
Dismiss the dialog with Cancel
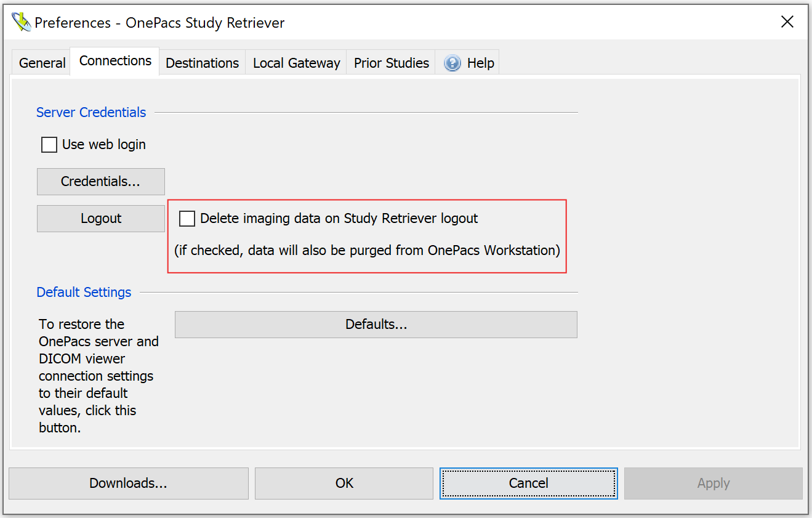click(x=529, y=484)
